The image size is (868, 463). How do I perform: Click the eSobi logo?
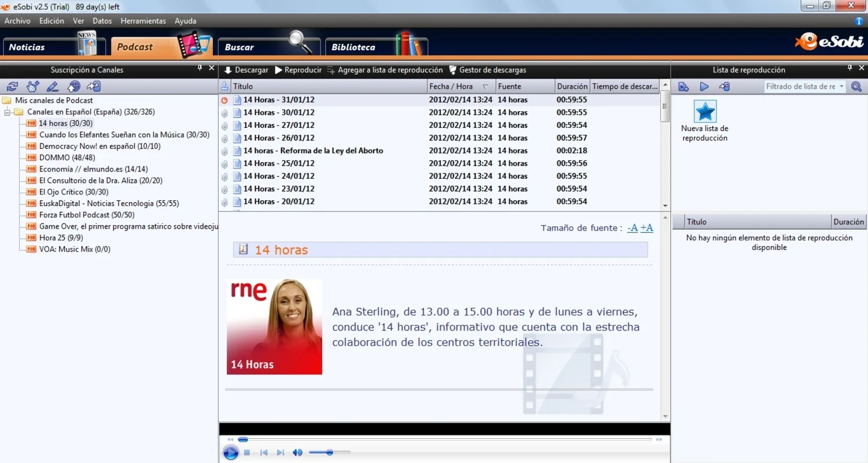point(828,42)
